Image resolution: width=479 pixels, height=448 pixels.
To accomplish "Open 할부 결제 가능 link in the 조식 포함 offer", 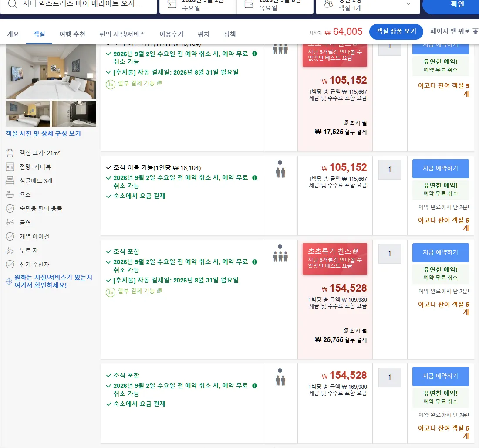I will click(x=140, y=291).
